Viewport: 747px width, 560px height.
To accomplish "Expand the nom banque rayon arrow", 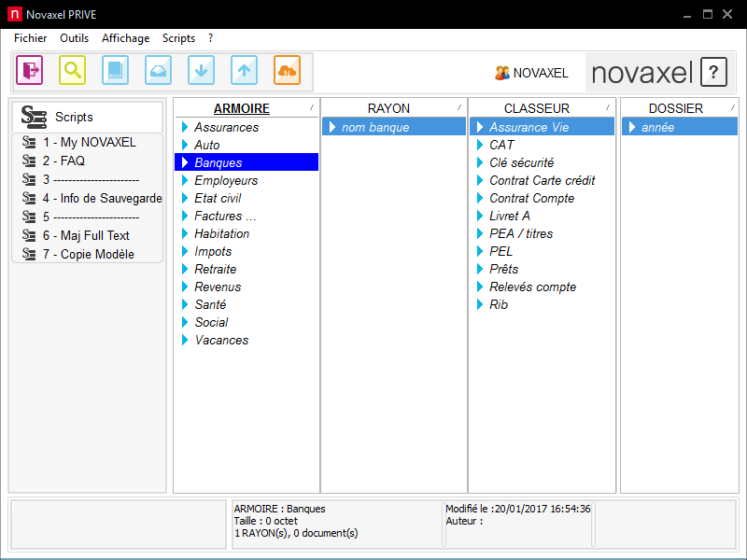I will (332, 127).
